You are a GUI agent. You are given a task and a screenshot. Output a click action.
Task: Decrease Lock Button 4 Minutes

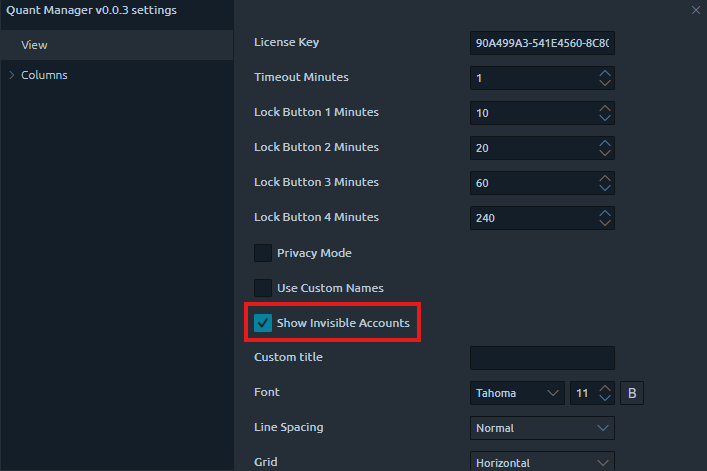(x=604, y=223)
